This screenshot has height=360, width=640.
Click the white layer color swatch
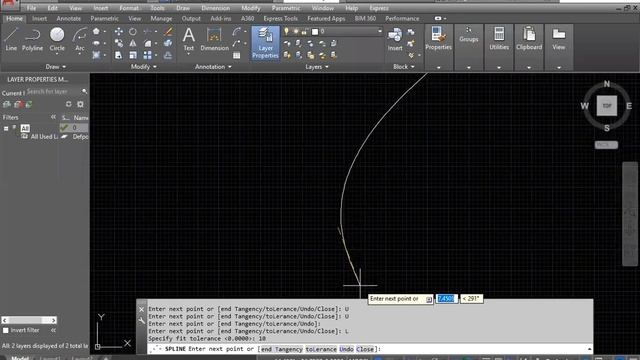coord(315,31)
